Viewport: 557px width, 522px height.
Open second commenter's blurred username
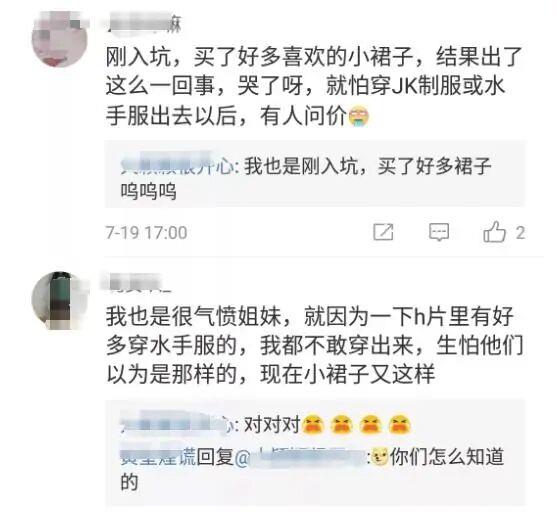136,283
